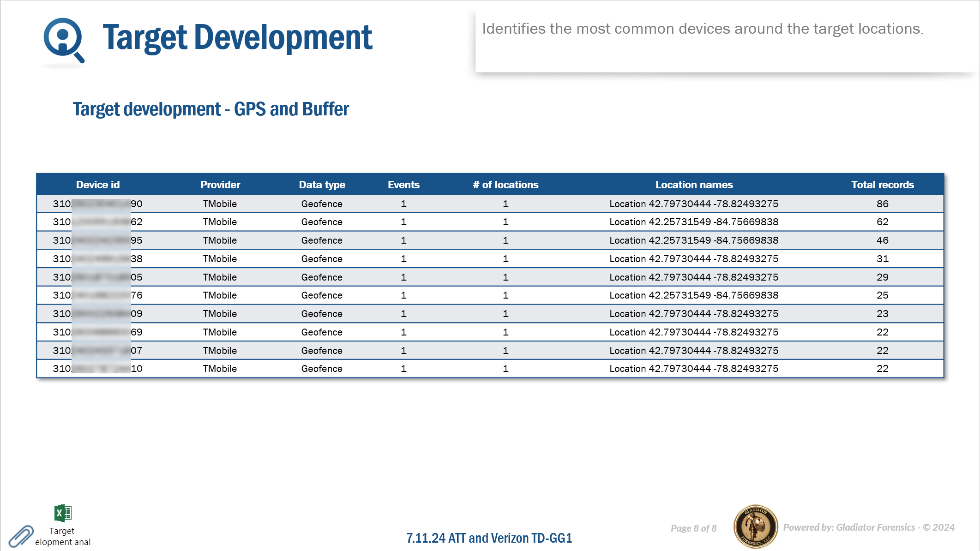
Task: Open the Excel attachment icon
Action: (63, 513)
